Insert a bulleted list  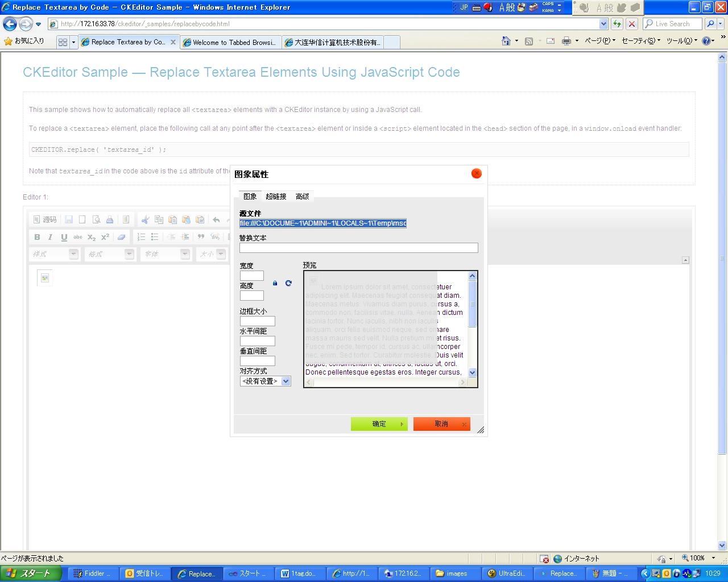tap(155, 237)
